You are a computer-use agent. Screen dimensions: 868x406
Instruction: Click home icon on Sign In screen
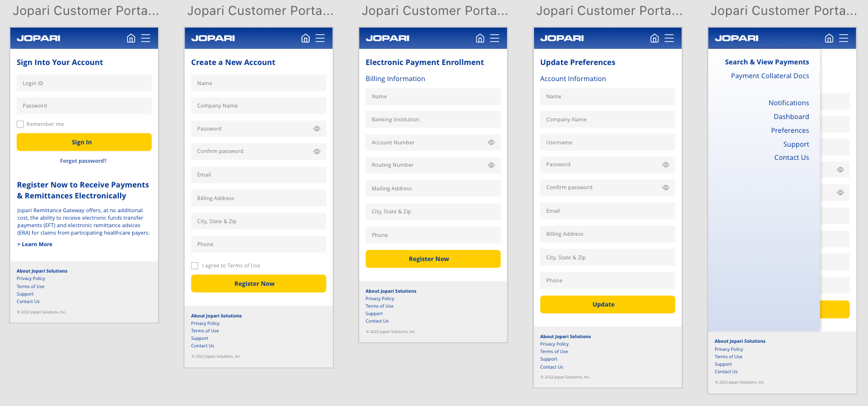131,38
